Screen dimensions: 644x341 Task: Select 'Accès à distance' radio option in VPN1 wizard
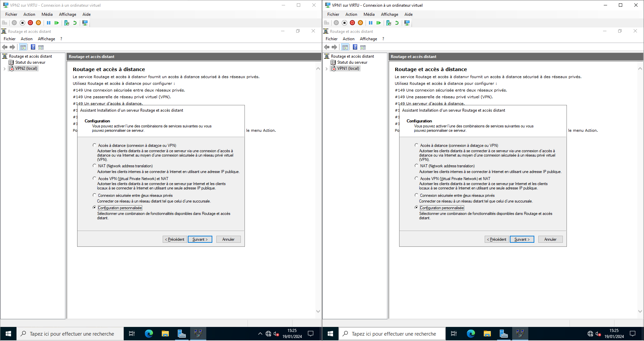[x=417, y=145]
